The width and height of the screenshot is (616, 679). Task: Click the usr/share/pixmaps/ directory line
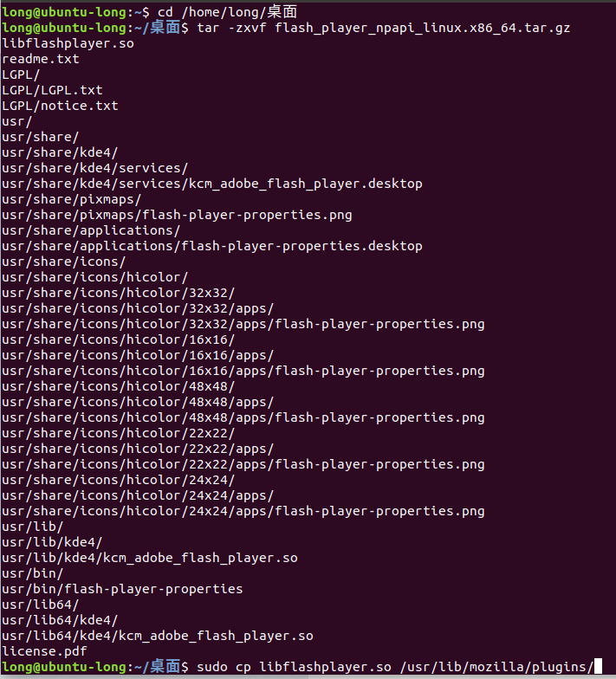[71, 199]
